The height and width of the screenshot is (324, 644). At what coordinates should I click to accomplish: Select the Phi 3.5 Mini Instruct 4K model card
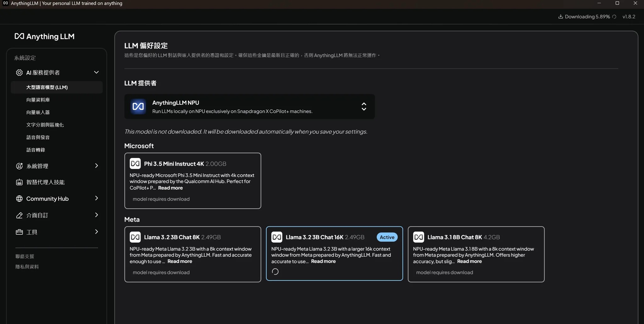(193, 181)
